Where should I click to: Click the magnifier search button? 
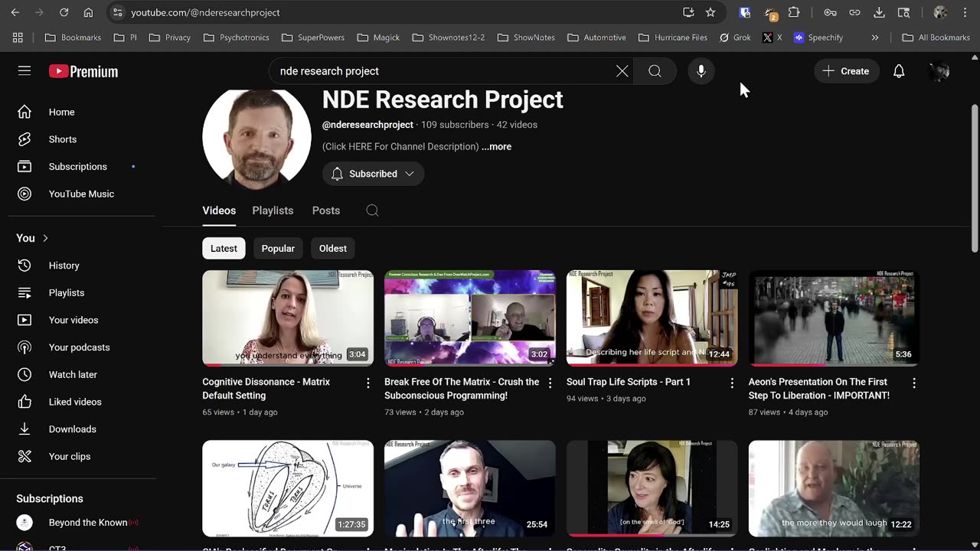pyautogui.click(x=655, y=71)
